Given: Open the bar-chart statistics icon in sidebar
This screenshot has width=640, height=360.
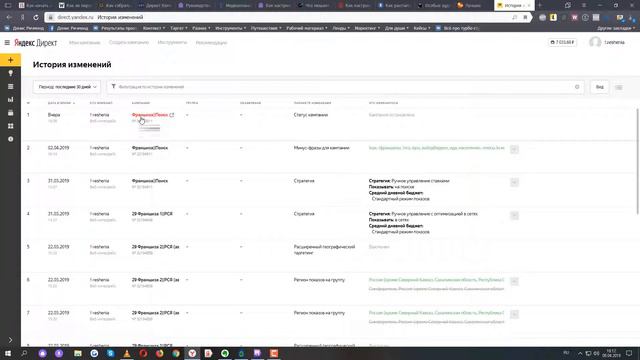Looking at the screenshot, I should (11, 100).
